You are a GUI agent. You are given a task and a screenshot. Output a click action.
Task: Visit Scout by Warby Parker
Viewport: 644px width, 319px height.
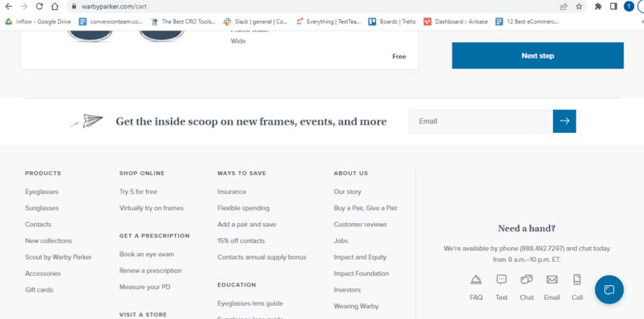[x=59, y=257]
